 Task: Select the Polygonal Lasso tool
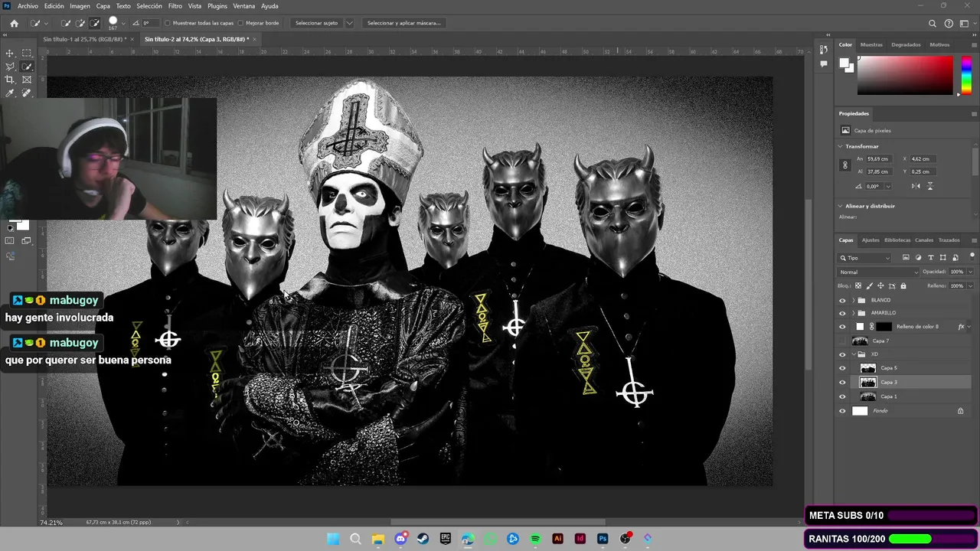(10, 67)
